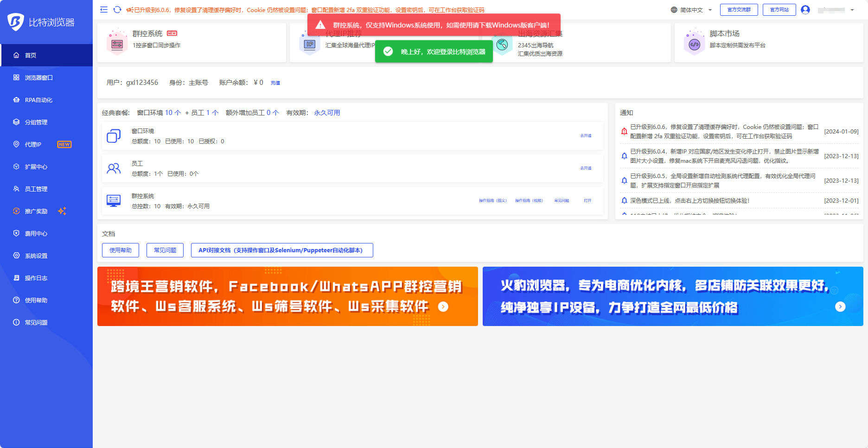The image size is (868, 448).
Task: Open 操作指南（视频）link
Action: pos(529,201)
